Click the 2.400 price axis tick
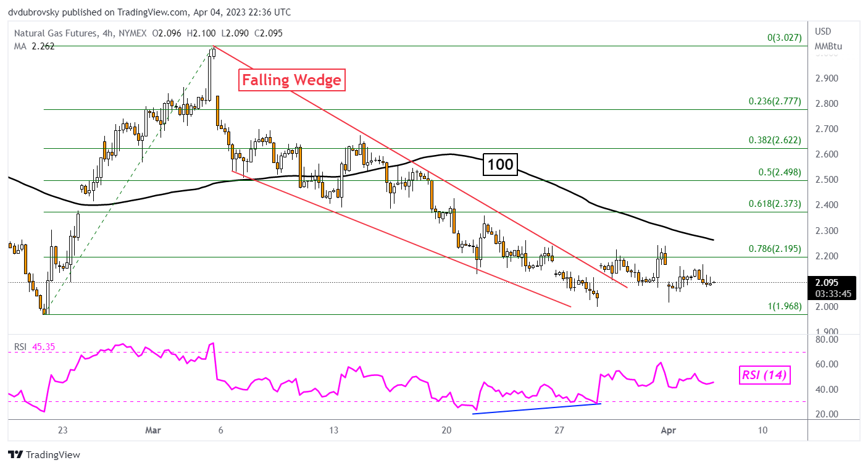 click(825, 205)
